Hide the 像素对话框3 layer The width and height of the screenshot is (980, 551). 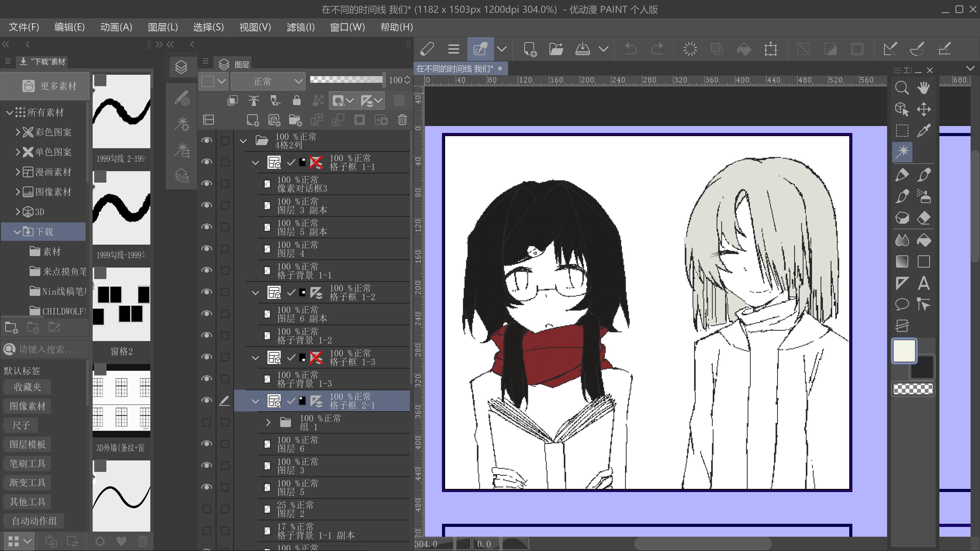206,184
